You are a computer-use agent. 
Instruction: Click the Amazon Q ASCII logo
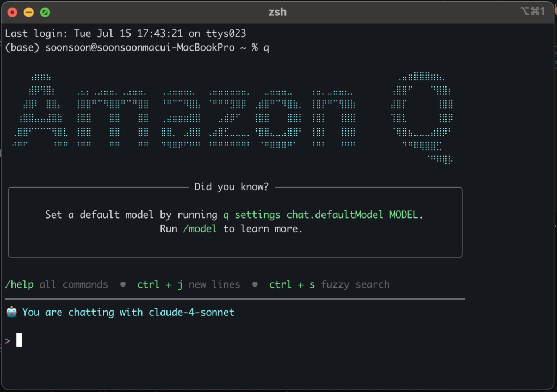click(x=233, y=118)
